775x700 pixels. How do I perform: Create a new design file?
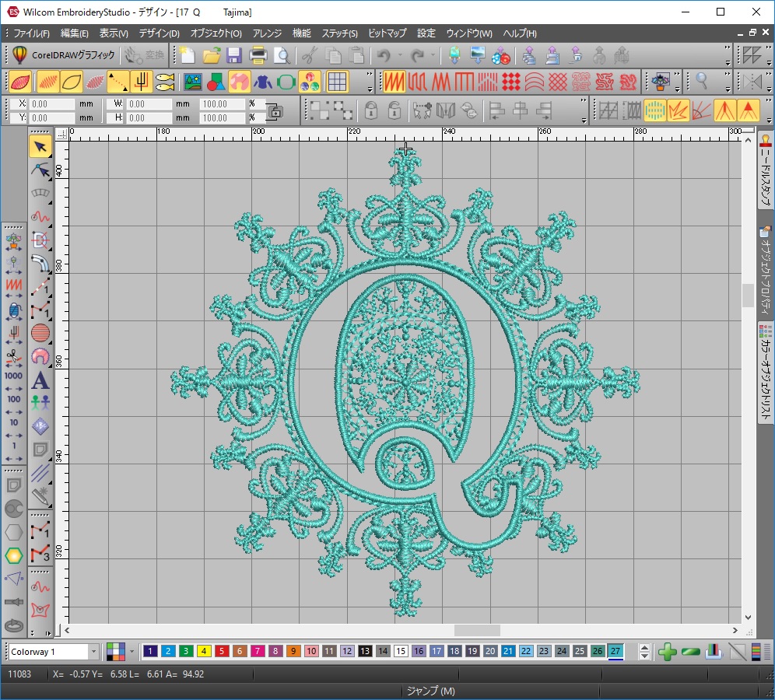(188, 55)
